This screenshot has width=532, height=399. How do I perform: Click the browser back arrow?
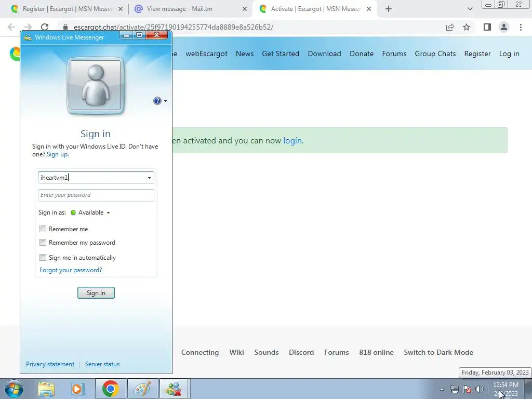pyautogui.click(x=11, y=27)
